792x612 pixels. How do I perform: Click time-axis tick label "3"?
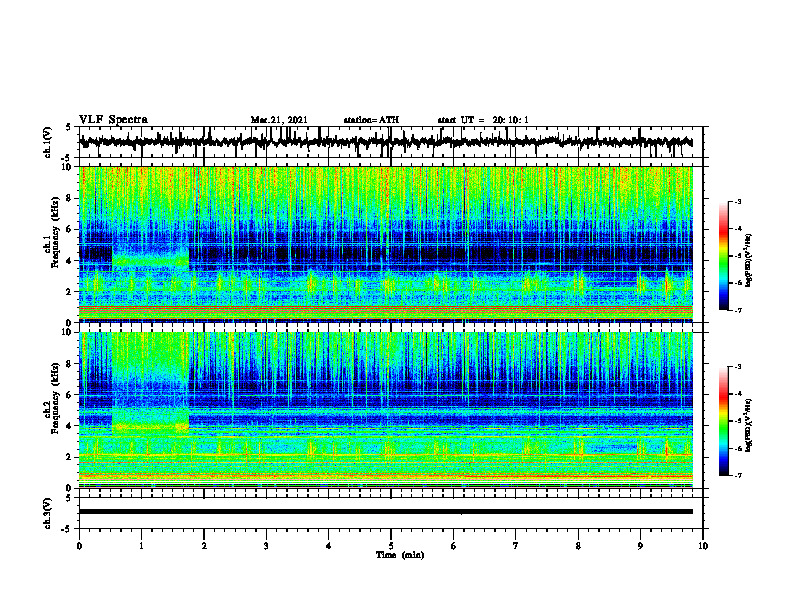(x=266, y=546)
